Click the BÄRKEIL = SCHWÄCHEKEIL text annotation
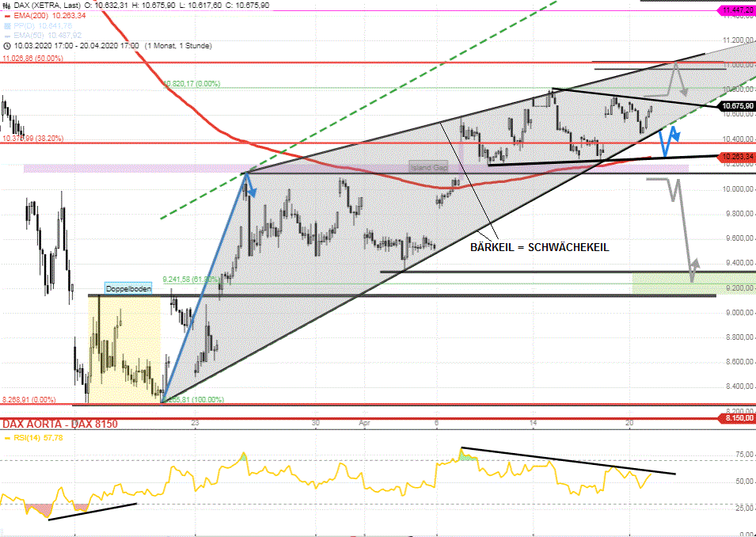 (540, 248)
